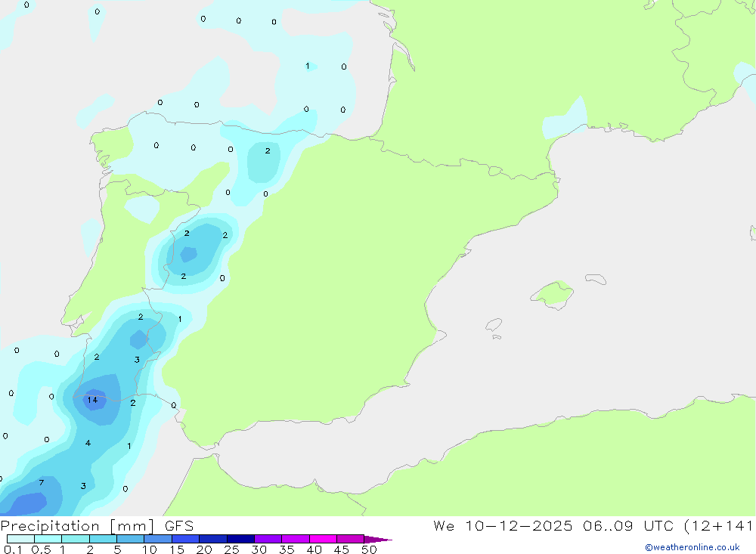Click the over-50 arrow tip of the legend

click(379, 540)
